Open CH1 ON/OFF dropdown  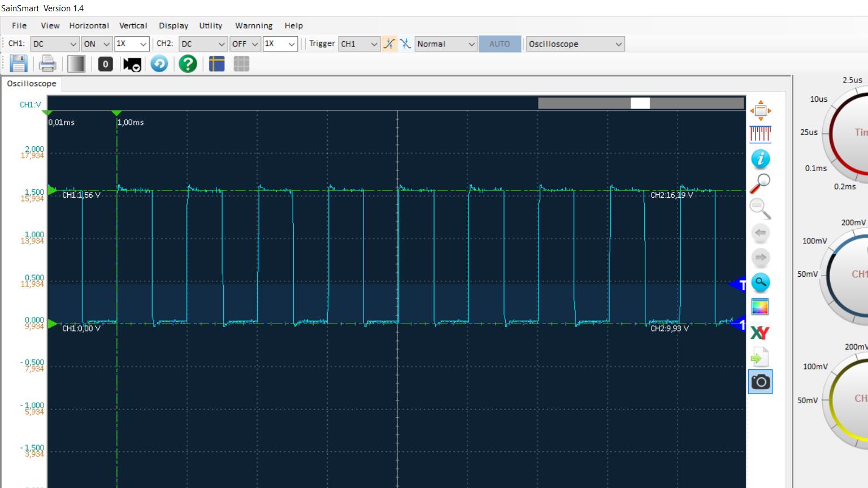[97, 43]
